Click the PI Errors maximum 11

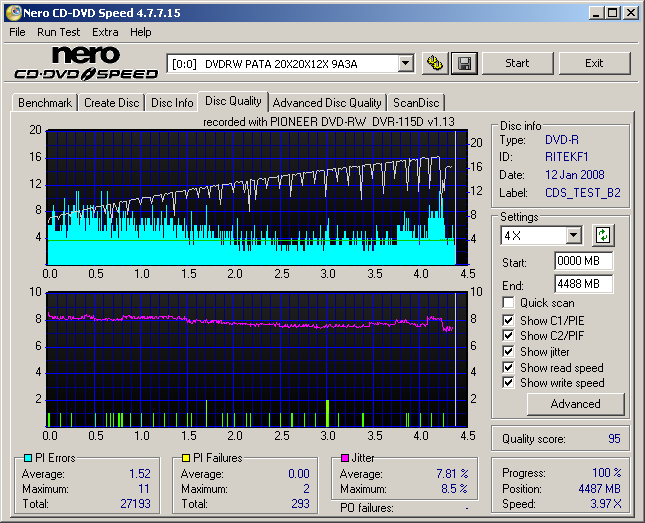(144, 489)
